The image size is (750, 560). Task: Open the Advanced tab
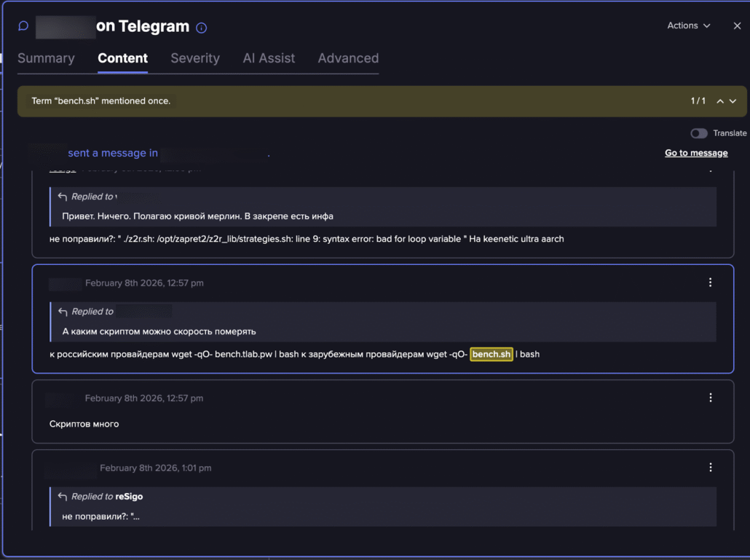[x=348, y=58]
